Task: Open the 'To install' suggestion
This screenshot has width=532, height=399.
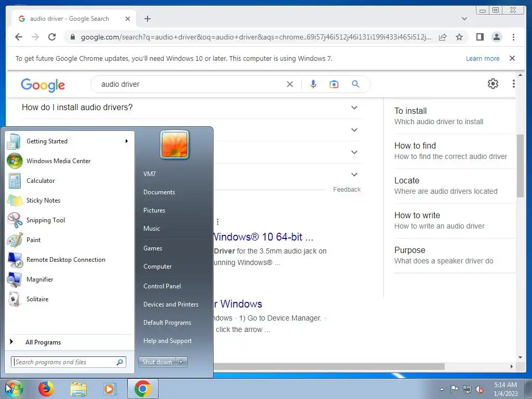Action: pyautogui.click(x=455, y=116)
